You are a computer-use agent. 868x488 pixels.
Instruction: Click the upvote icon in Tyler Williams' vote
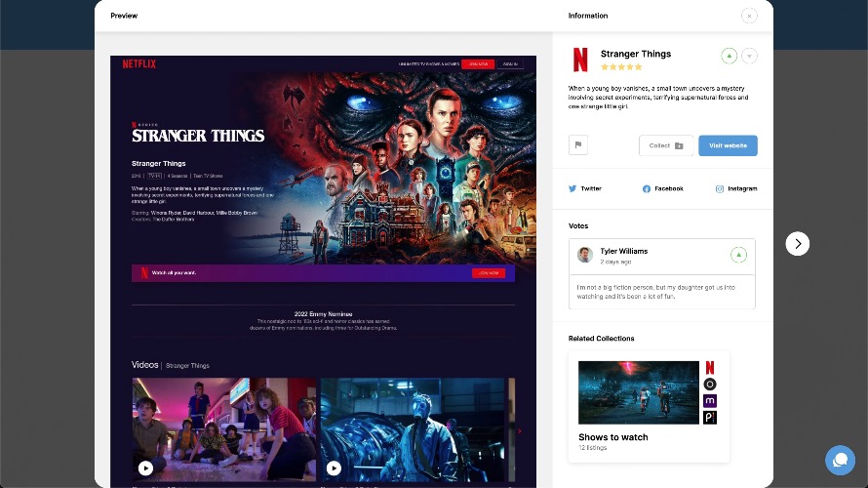tap(738, 255)
